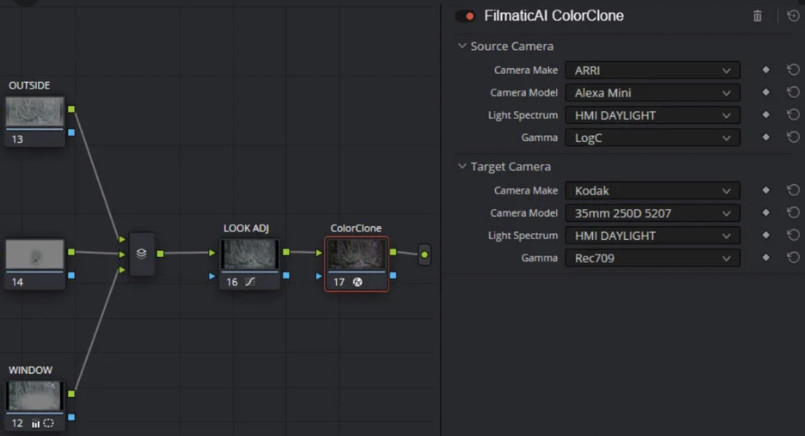Viewport: 805px width, 436px height.
Task: Open Source Light Spectrum dropdown
Action: click(x=653, y=116)
